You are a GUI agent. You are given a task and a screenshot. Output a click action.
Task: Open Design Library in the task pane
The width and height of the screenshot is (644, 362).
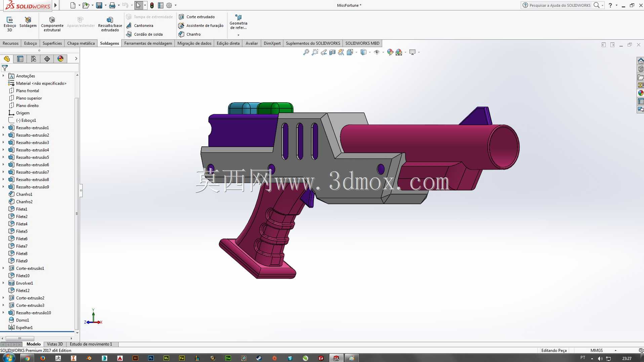[x=641, y=69]
